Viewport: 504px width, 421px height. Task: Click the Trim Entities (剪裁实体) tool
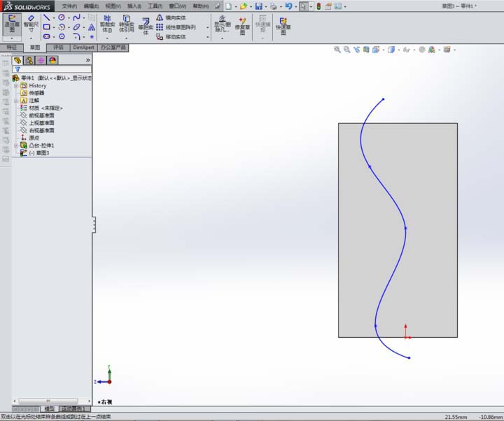107,24
